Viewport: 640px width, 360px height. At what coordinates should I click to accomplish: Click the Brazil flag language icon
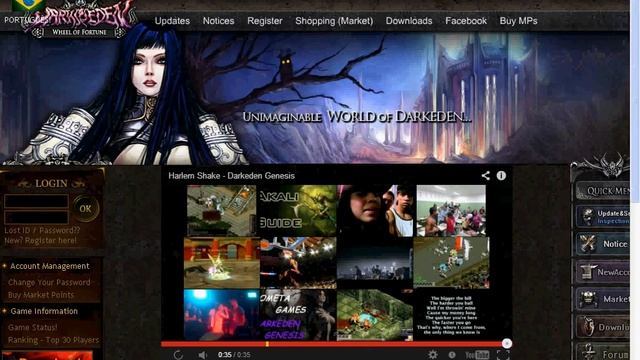[x=29, y=5]
